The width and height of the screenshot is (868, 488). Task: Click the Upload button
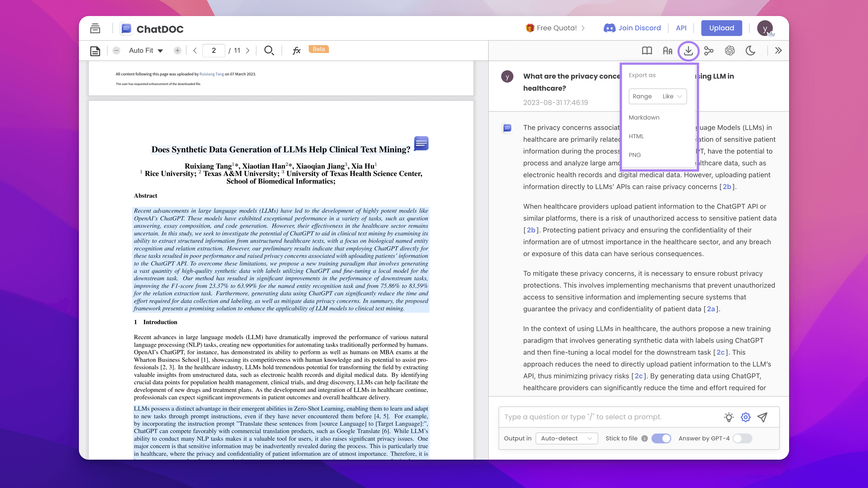[722, 28]
